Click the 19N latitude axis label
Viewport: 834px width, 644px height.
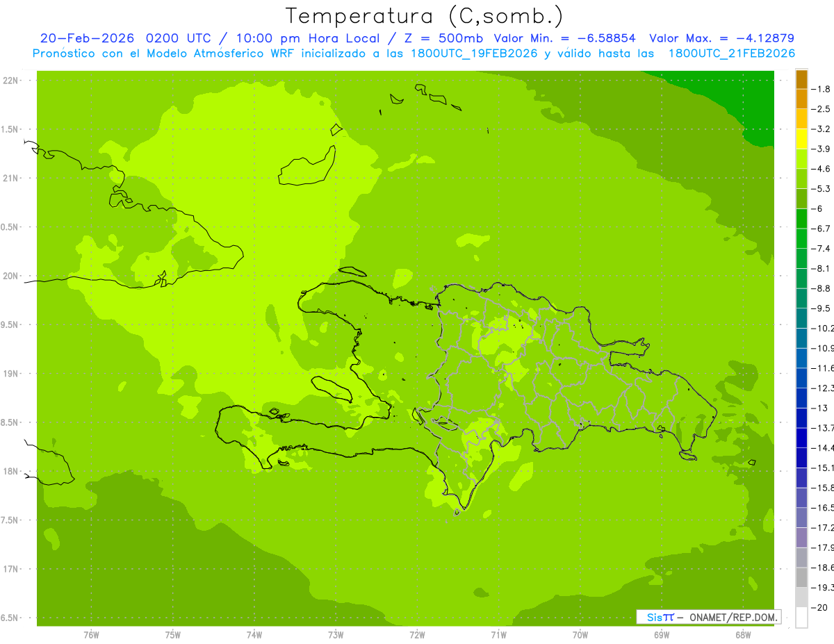[10, 374]
